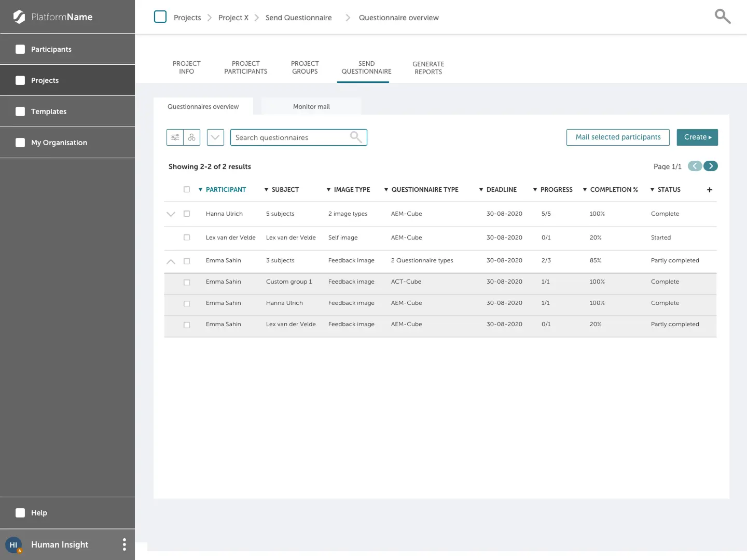
Task: Click the filter sliders icon
Action: point(175,137)
